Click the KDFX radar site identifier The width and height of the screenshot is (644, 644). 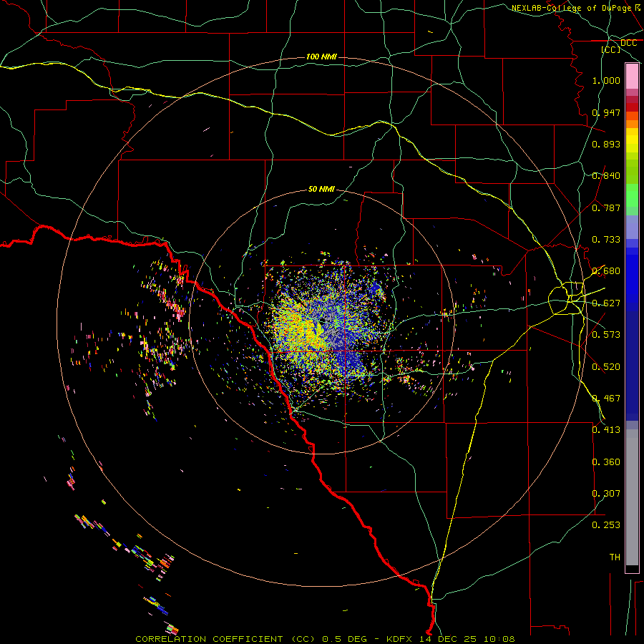coord(401,639)
